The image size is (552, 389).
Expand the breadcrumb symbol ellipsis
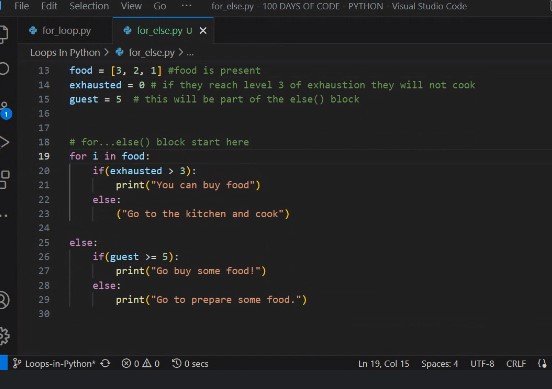[x=190, y=53]
